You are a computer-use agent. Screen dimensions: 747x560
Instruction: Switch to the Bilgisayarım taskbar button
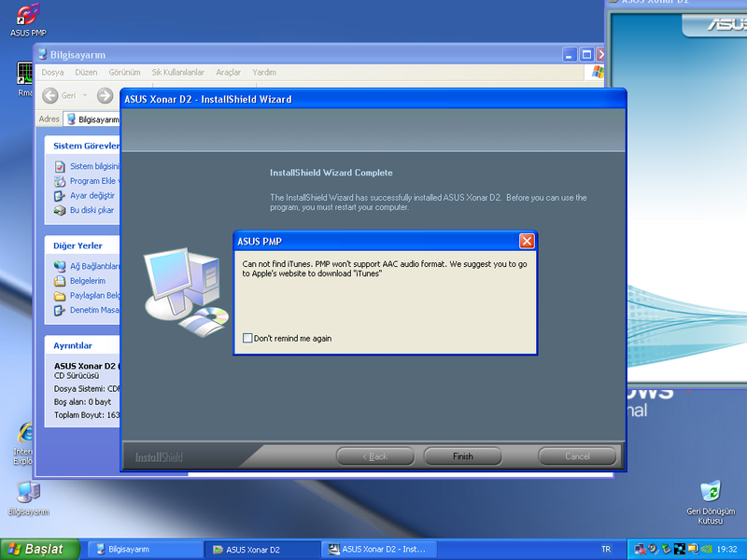(144, 550)
